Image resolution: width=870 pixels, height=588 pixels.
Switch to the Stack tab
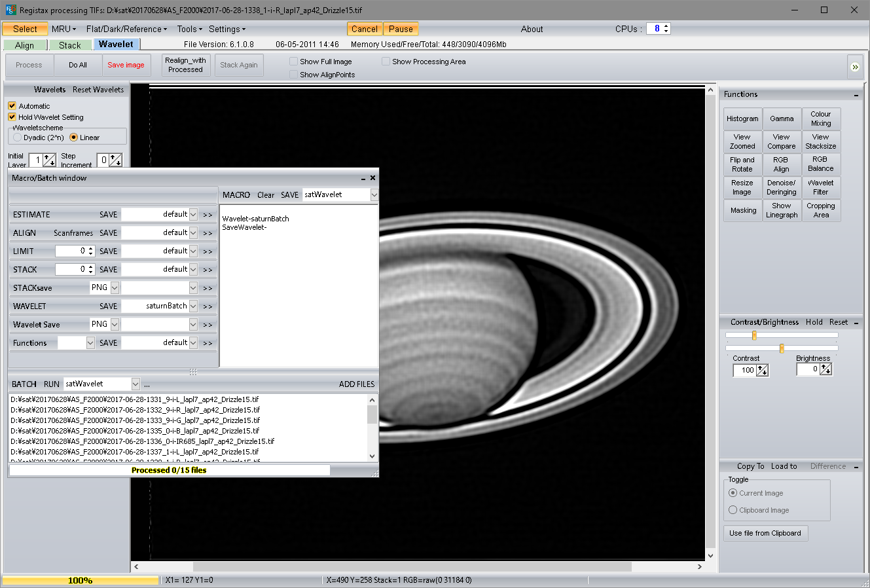click(70, 45)
